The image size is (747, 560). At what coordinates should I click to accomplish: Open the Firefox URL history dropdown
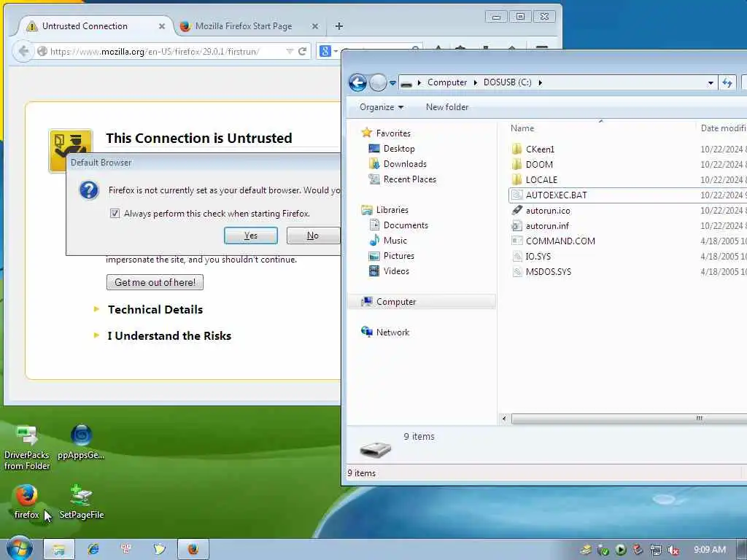(x=289, y=52)
